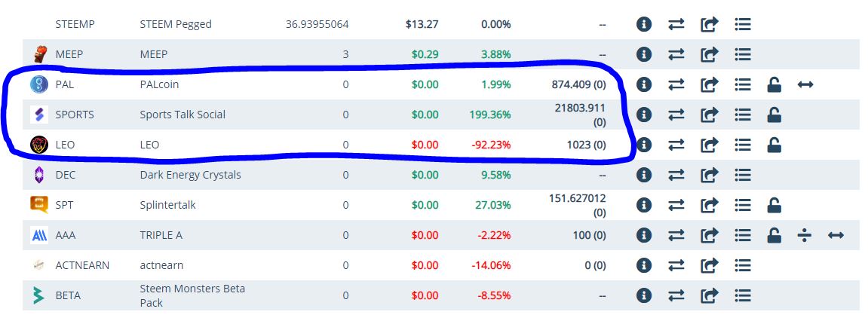Open the history list icon for BETA
Image resolution: width=868 pixels, height=324 pixels.
(x=742, y=295)
